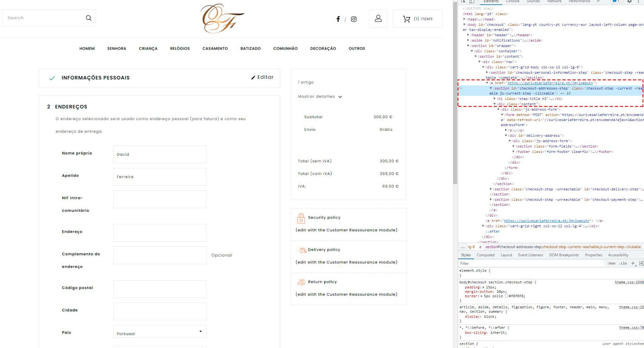Toggle the DevTools device toolbar icon
The width and height of the screenshot is (644, 348).
[x=472, y=1]
